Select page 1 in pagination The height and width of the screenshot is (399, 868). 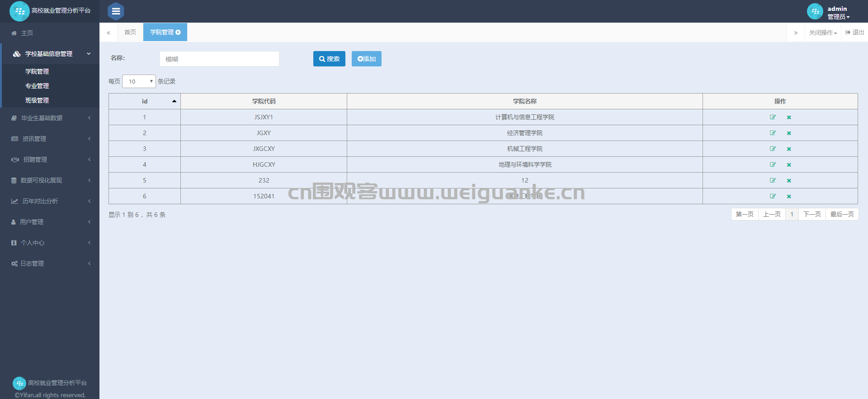click(x=792, y=214)
